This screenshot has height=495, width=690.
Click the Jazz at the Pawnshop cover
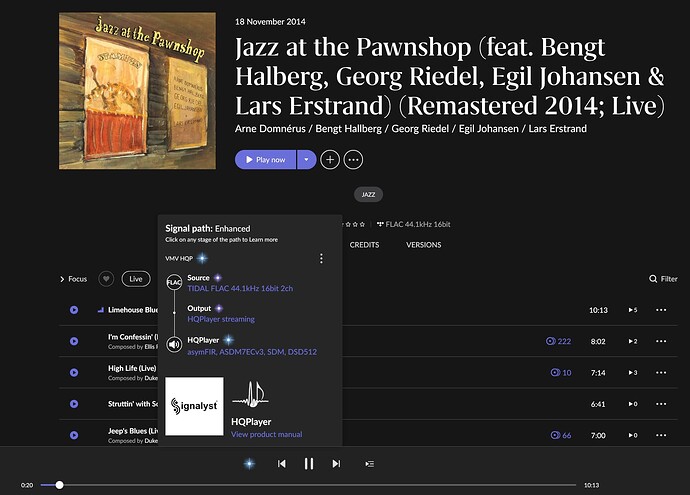coord(137,91)
